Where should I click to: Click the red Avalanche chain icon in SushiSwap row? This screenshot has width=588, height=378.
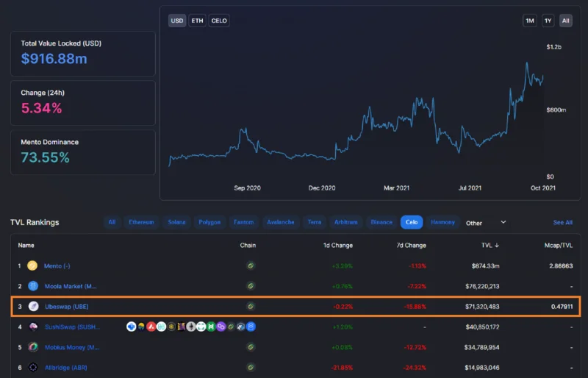coord(151,327)
